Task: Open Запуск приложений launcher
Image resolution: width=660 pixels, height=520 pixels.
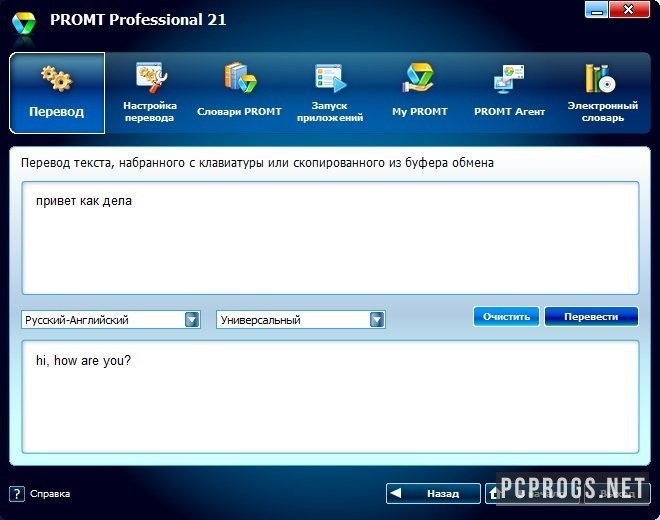Action: pyautogui.click(x=329, y=93)
